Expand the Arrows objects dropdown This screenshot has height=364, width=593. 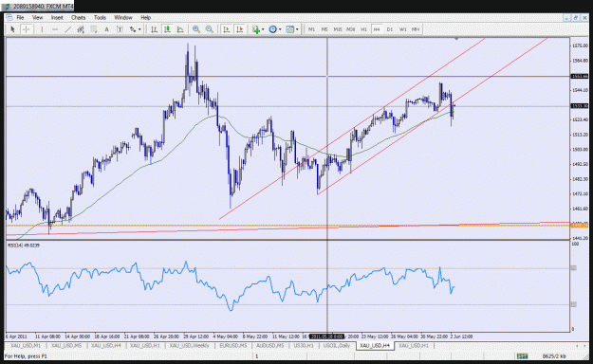[139, 29]
